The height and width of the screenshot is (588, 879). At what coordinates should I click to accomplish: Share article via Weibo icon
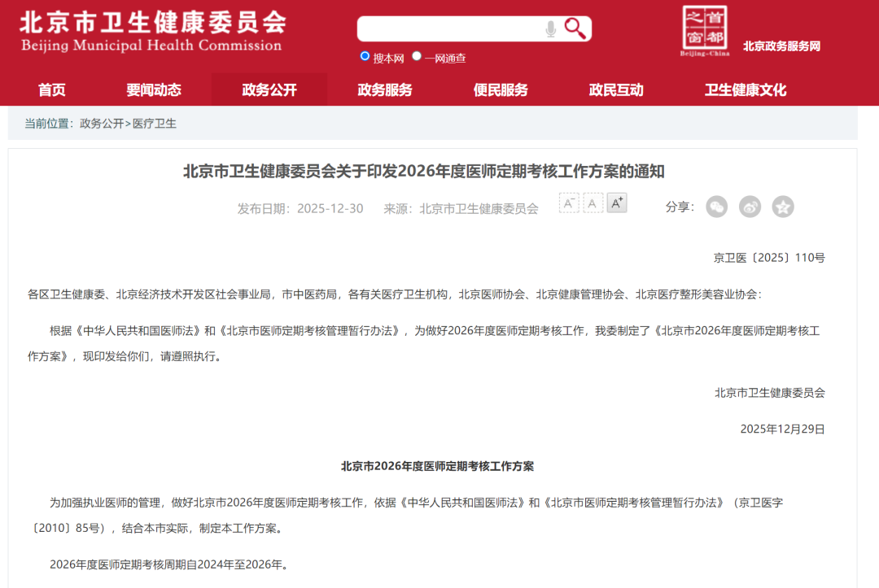pyautogui.click(x=750, y=207)
